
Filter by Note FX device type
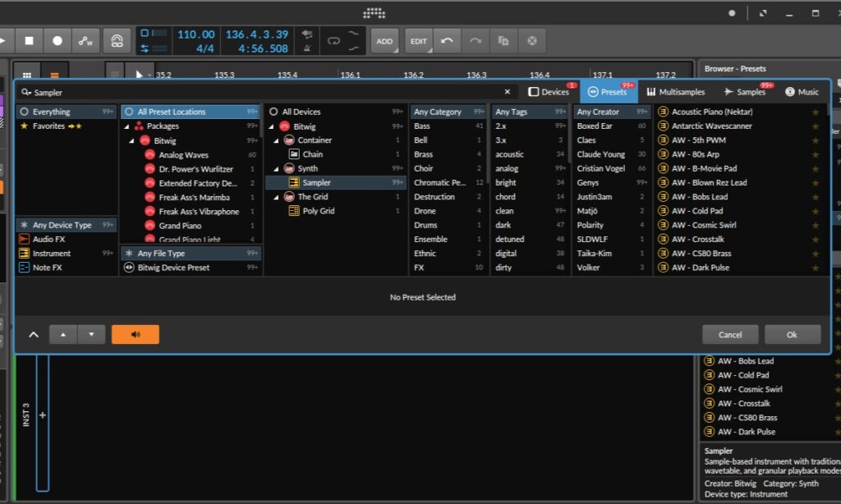[x=67, y=268]
